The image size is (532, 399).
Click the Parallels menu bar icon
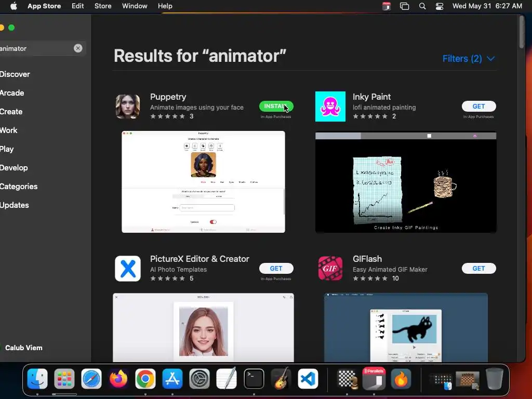point(387,6)
